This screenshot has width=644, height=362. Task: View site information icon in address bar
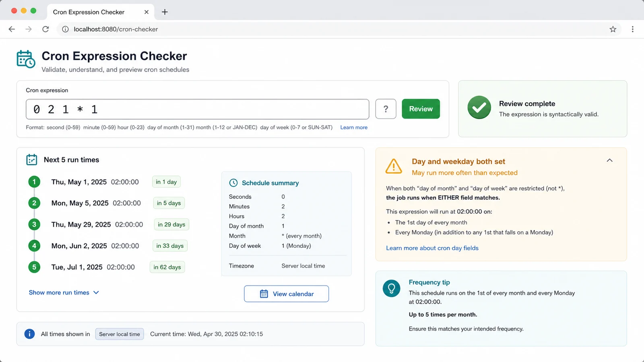(x=65, y=29)
